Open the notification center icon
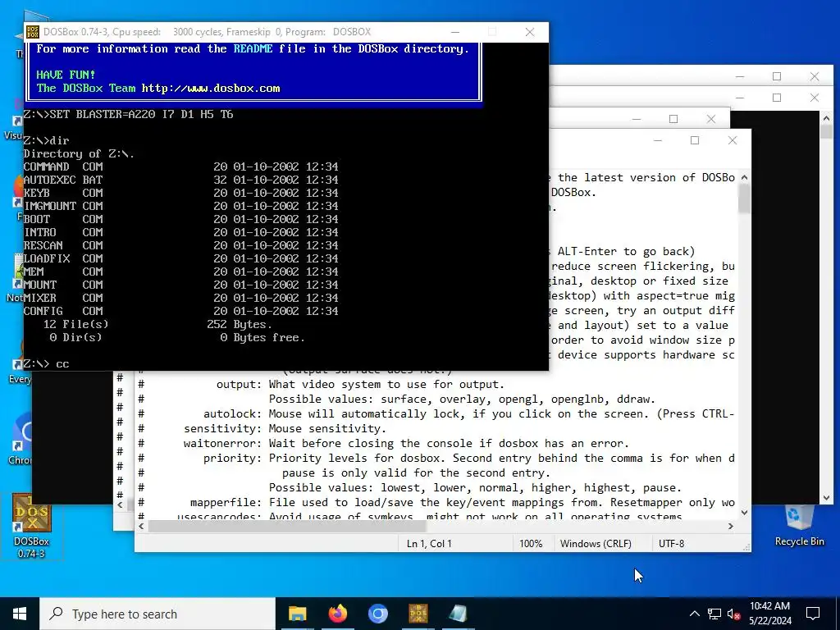This screenshot has height=630, width=840. tap(813, 614)
